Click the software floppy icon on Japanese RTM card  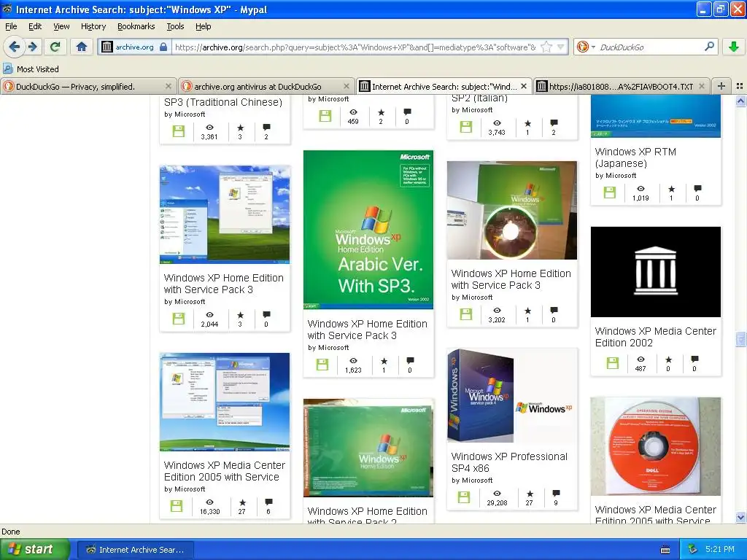click(x=609, y=192)
